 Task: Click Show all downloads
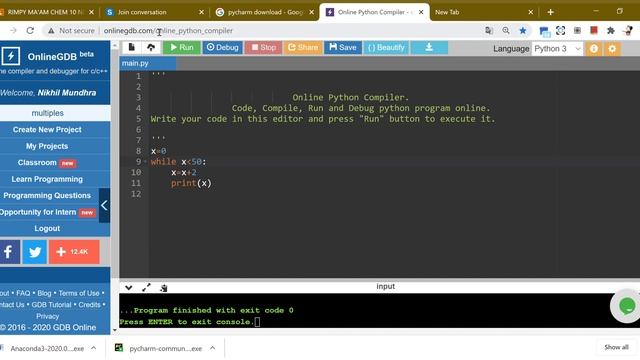click(x=616, y=347)
